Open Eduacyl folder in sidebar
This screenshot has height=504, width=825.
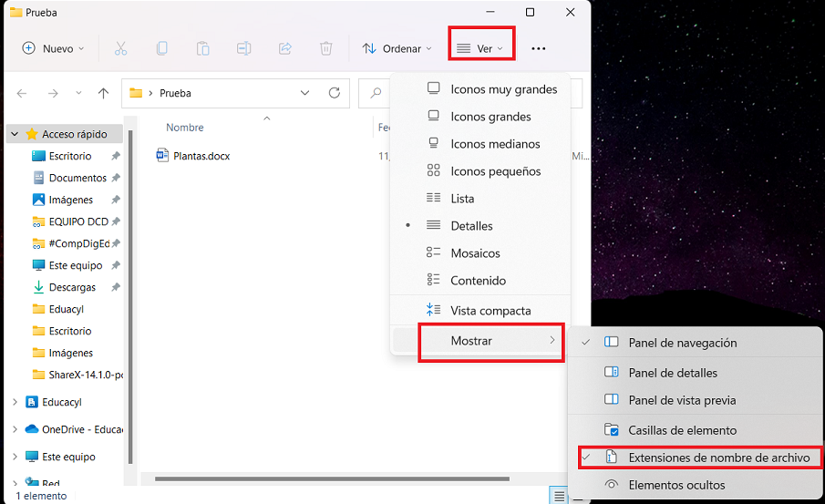click(x=66, y=309)
